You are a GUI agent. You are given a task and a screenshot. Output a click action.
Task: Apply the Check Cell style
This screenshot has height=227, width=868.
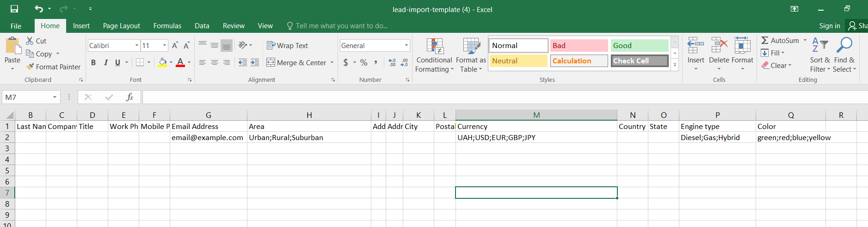tap(640, 61)
